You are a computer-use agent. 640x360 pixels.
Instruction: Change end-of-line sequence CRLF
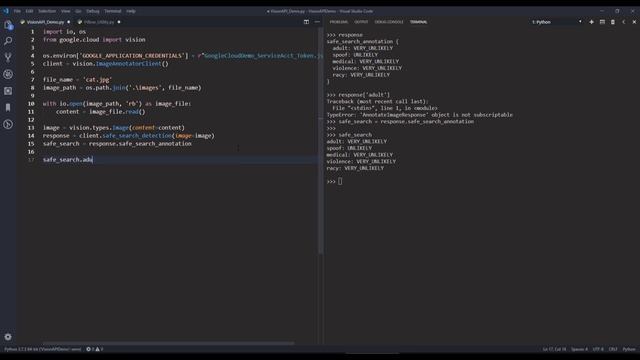(x=613, y=349)
